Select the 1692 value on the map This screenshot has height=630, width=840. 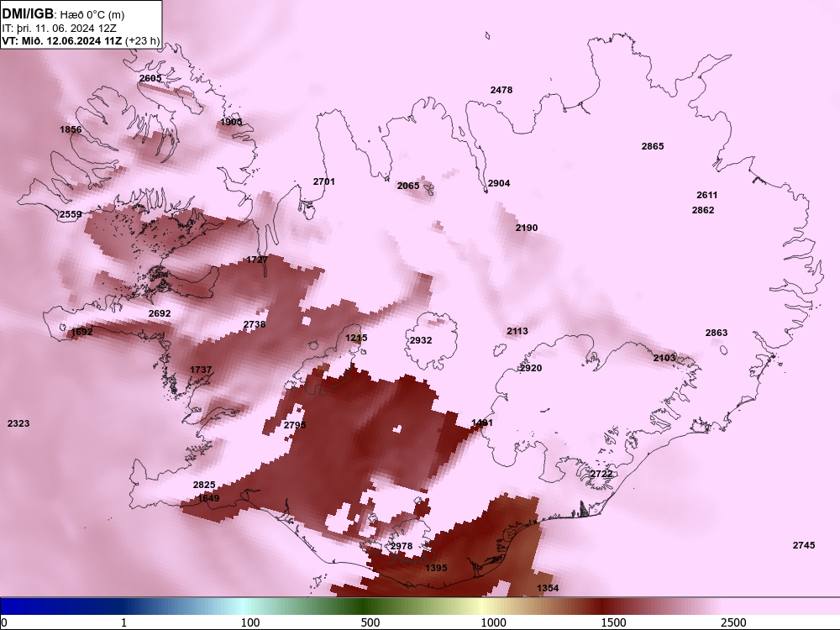point(82,332)
